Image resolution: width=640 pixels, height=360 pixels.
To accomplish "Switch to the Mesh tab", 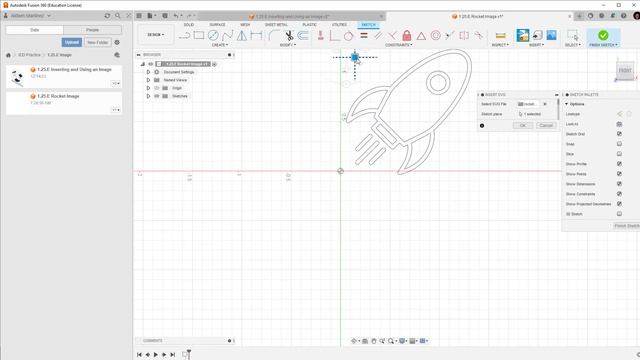I will point(245,25).
